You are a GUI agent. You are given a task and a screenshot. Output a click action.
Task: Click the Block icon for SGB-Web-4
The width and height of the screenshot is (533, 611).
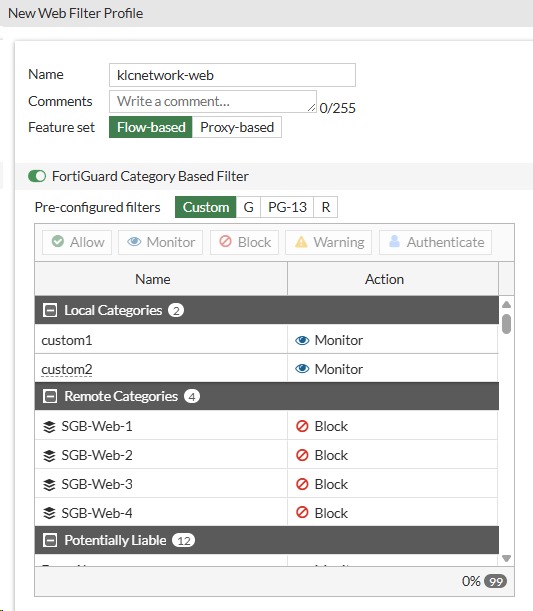(302, 512)
